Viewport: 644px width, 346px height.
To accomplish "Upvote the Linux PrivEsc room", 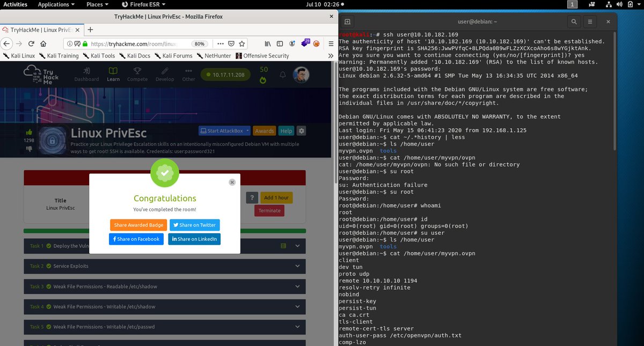I will pyautogui.click(x=29, y=132).
